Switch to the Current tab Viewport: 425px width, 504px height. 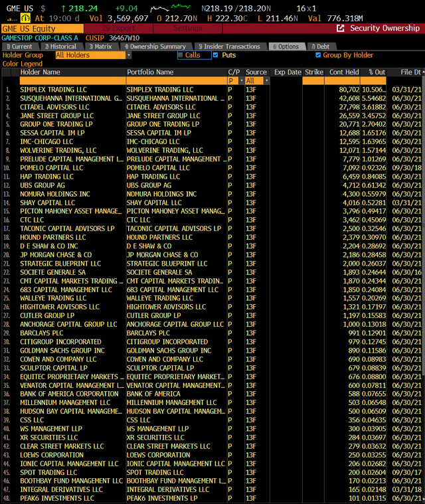tap(19, 46)
